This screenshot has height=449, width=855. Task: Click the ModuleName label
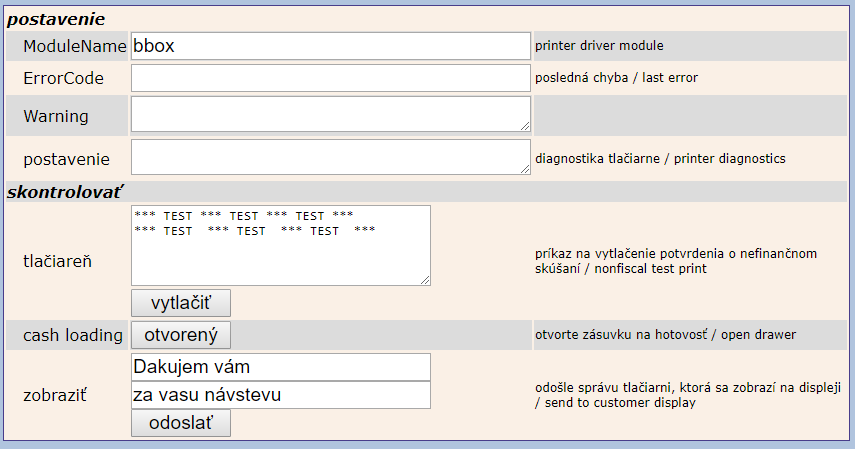(75, 46)
